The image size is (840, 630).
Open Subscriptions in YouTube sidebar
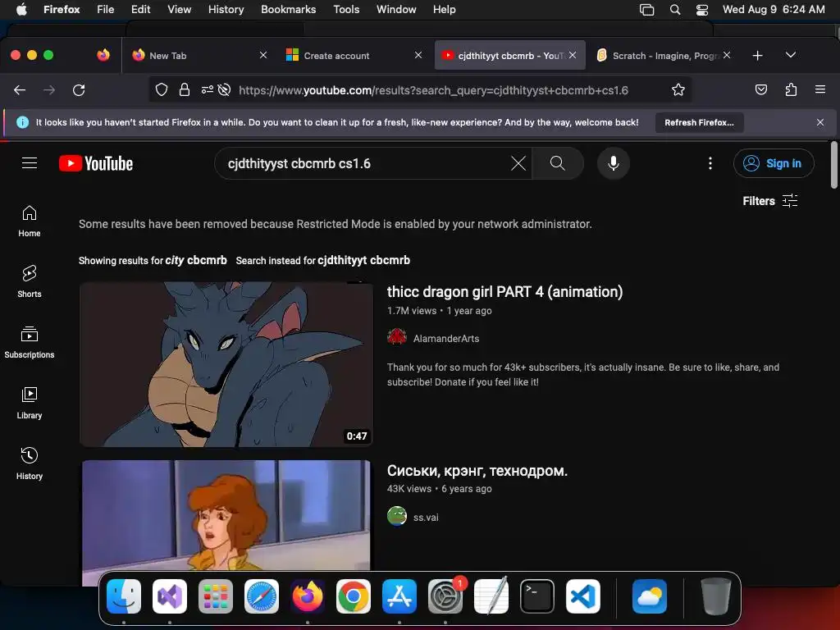(30, 342)
